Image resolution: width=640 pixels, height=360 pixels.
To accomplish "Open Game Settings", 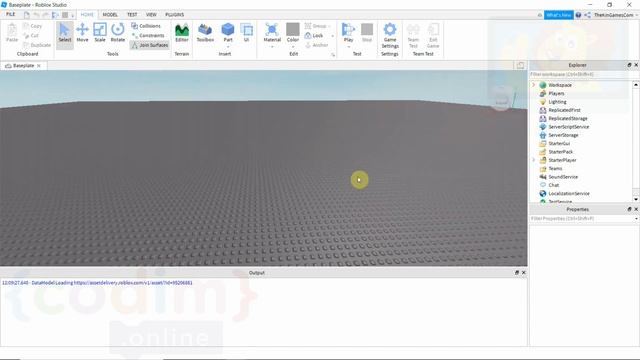I will 390,36.
